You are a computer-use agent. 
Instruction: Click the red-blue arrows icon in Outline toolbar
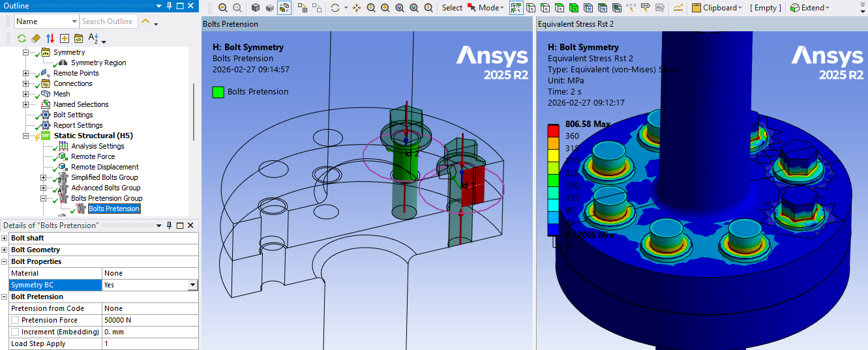click(x=50, y=38)
